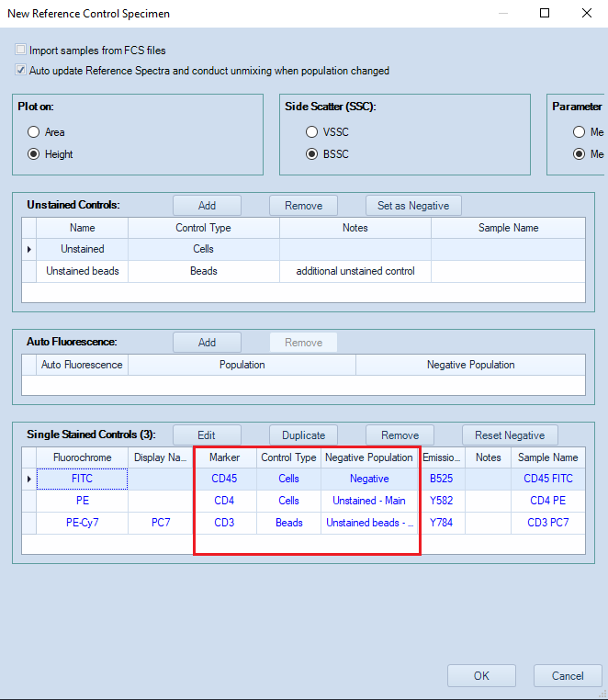Click the CD4 marker cell
Viewport: 608px width, 700px height.
[224, 501]
